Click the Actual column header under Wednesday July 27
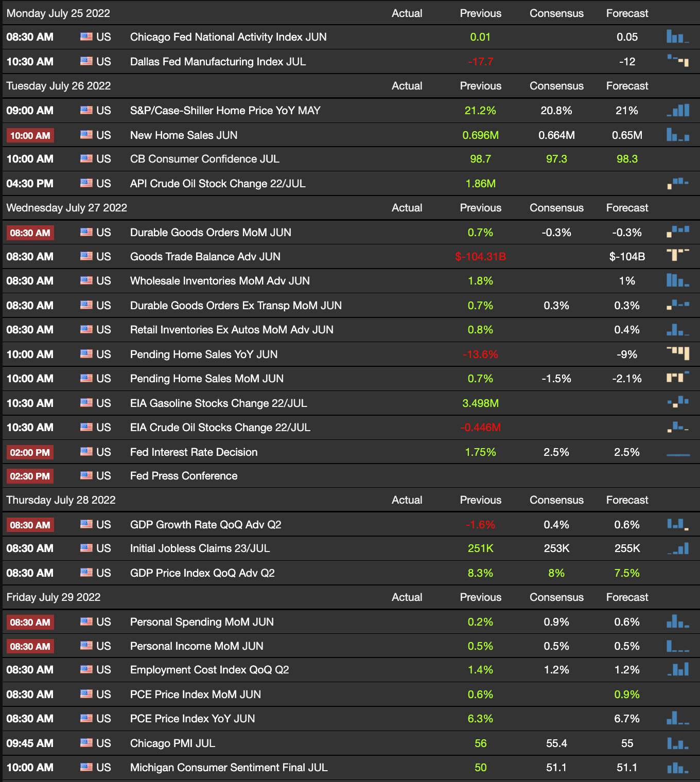Viewport: 700px width, 782px height. coord(407,208)
